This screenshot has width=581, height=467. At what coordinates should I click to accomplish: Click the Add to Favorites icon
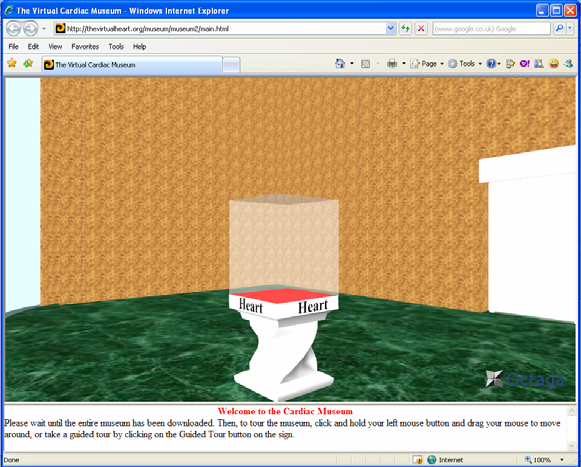click(x=28, y=63)
